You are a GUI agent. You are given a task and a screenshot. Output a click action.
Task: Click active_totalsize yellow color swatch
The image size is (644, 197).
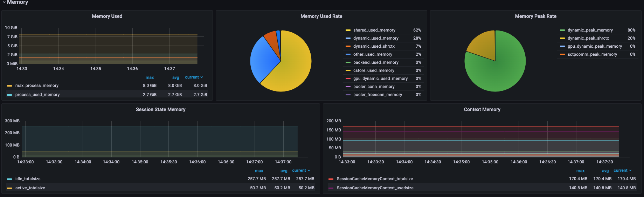coord(9,188)
